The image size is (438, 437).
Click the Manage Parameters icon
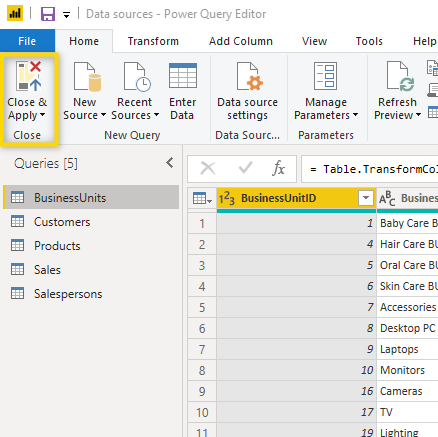point(325,76)
